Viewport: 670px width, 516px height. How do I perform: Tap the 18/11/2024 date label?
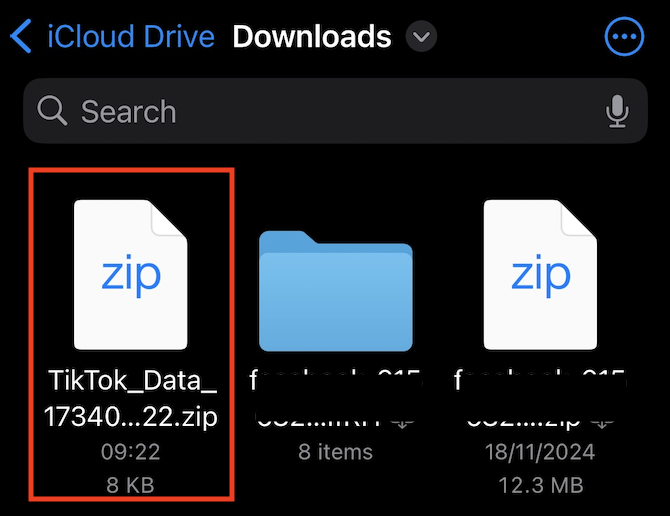pyautogui.click(x=540, y=451)
